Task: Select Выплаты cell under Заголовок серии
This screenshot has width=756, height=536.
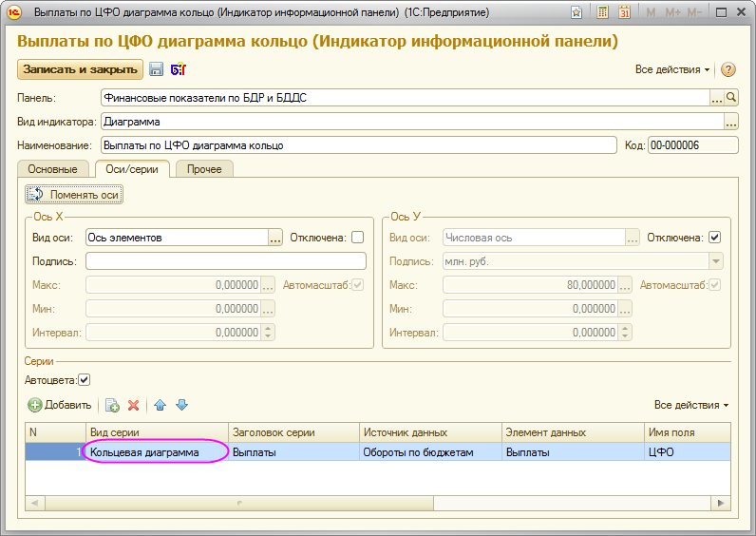Action: click(294, 452)
